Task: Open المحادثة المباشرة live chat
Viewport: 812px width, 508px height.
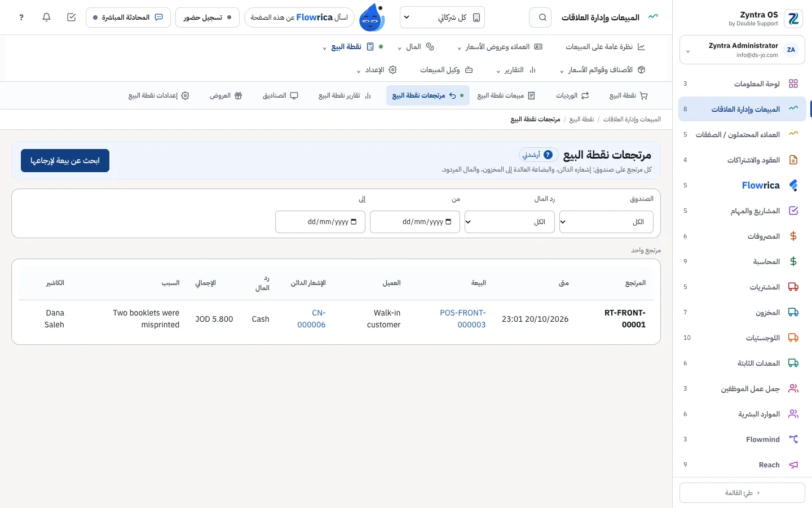Action: (128, 17)
